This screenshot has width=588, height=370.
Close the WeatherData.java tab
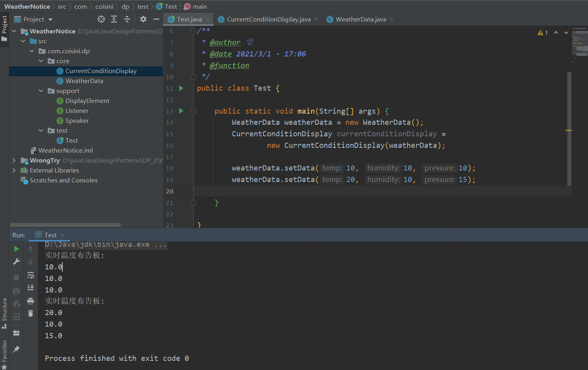pyautogui.click(x=392, y=19)
